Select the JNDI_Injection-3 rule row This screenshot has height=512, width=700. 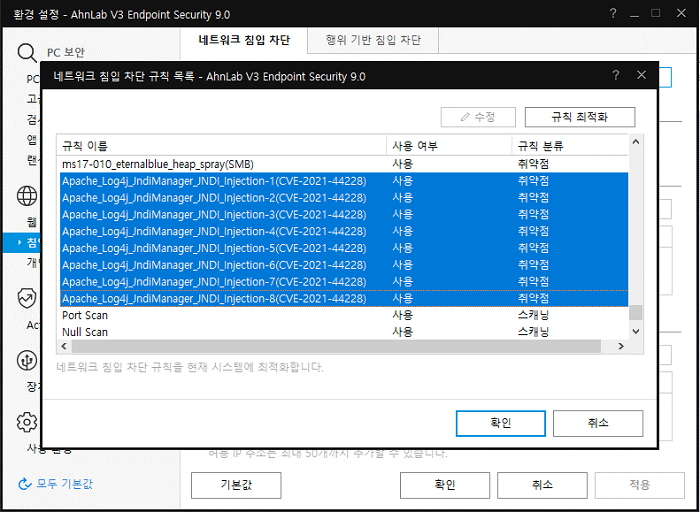pyautogui.click(x=342, y=215)
